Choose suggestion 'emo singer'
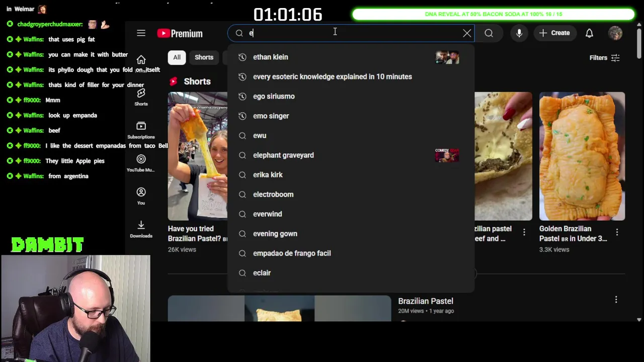Screen dimensions: 644x362 (351, 116)
